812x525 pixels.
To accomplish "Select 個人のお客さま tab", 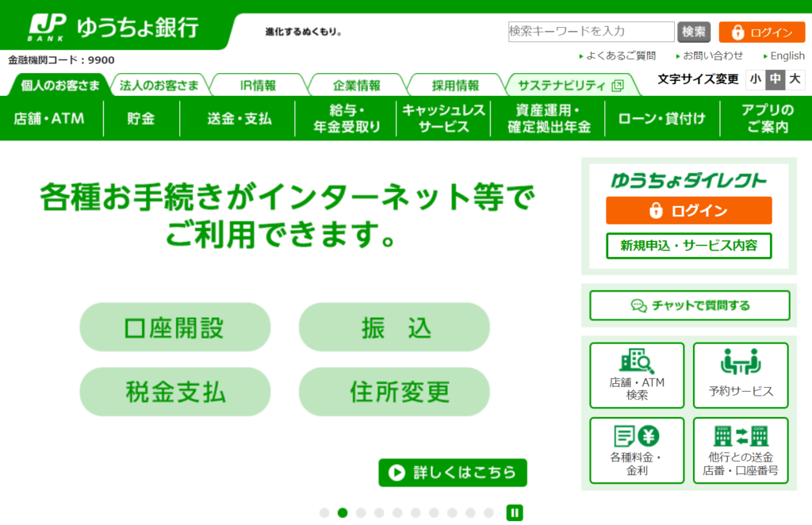I will [59, 86].
